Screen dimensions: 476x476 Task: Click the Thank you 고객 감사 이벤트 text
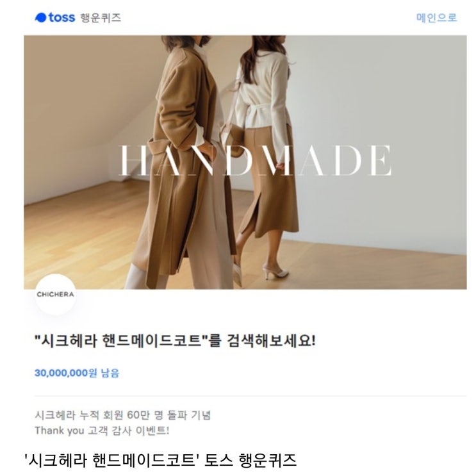point(102,431)
